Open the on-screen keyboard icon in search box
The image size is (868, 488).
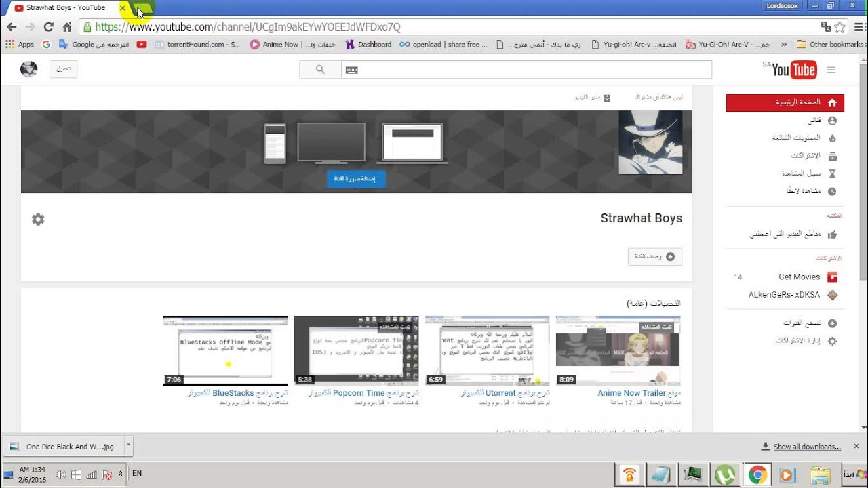(351, 70)
